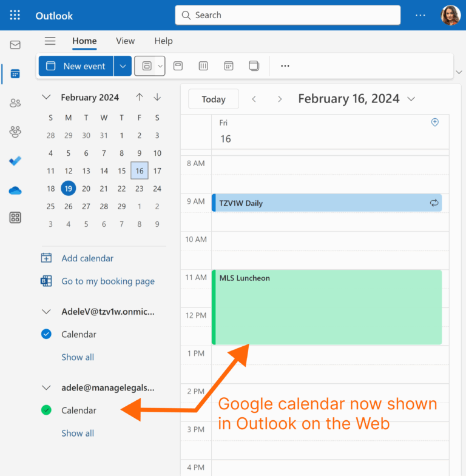Open Split view icon in toolbar
This screenshot has height=476, width=466.
(x=254, y=66)
